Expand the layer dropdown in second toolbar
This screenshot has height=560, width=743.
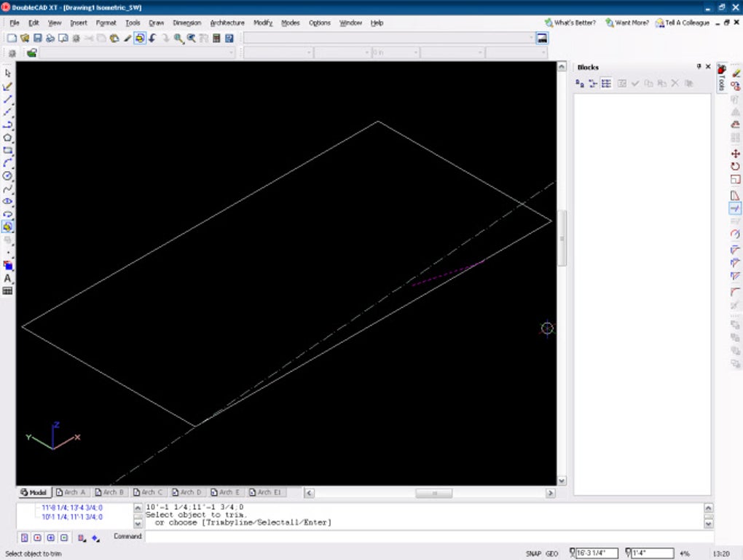pyautogui.click(x=137, y=52)
